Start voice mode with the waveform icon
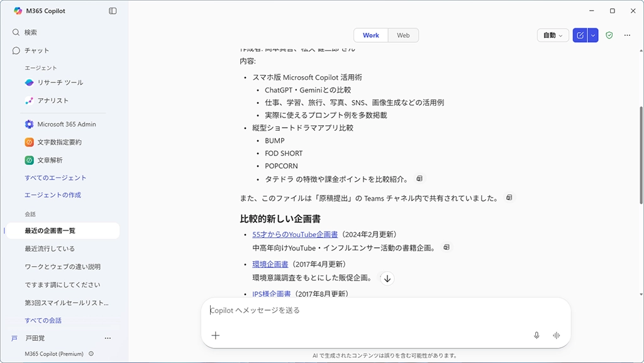Viewport: 644px width, 363px height. [x=556, y=335]
